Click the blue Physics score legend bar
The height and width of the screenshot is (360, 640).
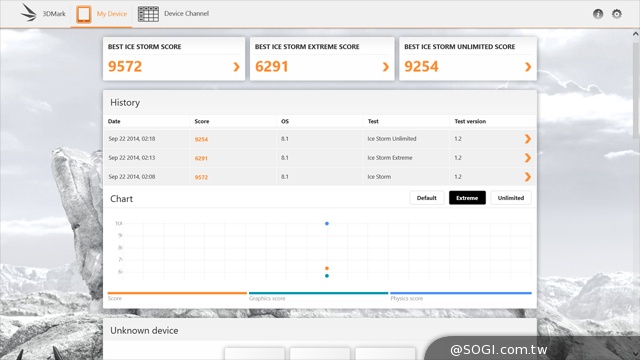461,293
